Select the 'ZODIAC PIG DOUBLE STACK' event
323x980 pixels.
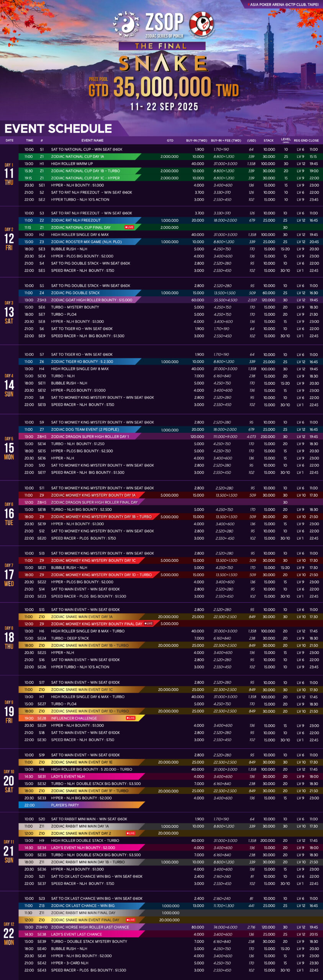pos(75,293)
